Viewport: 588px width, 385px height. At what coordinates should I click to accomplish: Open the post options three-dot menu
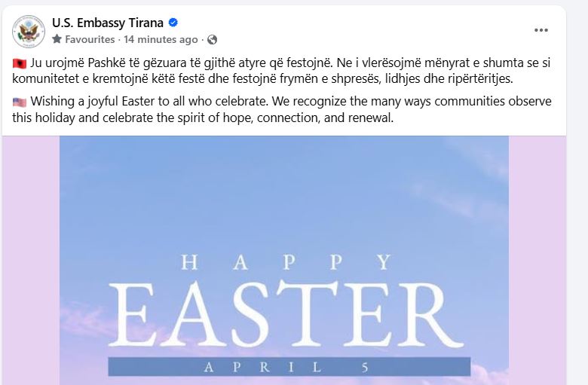pyautogui.click(x=541, y=30)
